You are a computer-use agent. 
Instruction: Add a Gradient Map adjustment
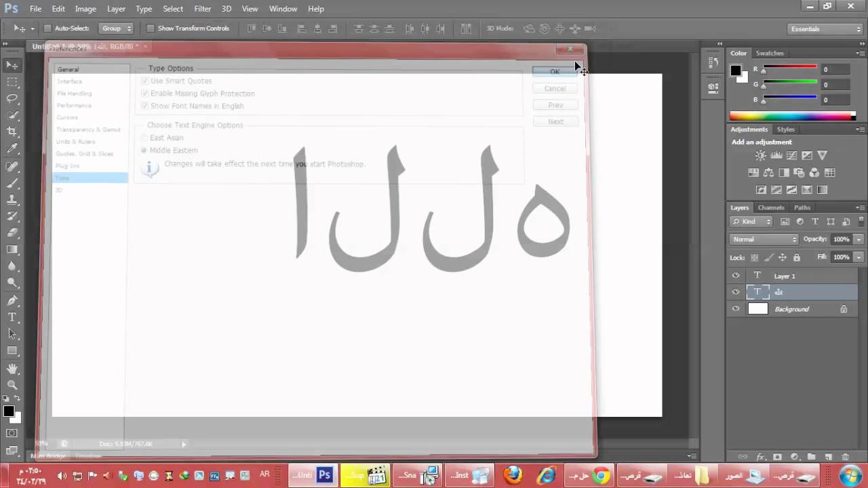coord(823,190)
